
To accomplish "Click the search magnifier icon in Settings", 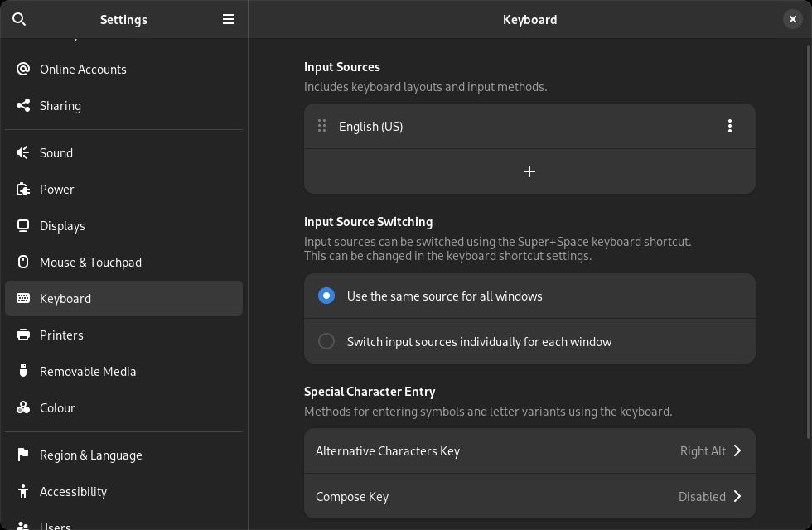I will 19,19.
